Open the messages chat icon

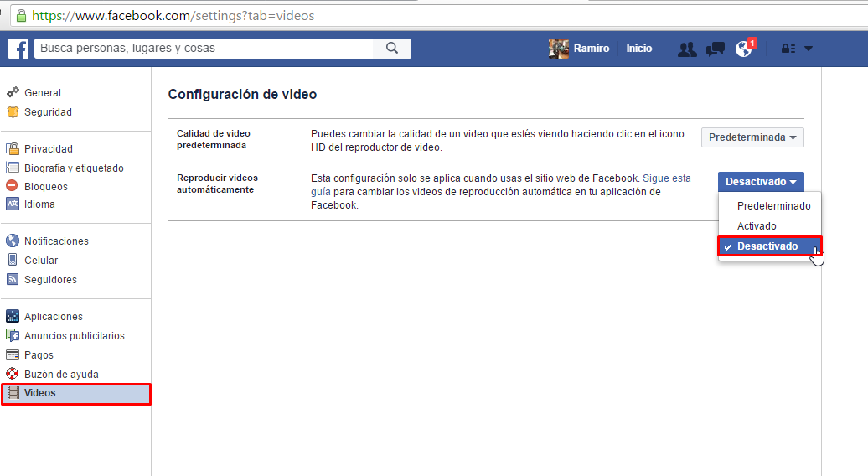tap(716, 49)
